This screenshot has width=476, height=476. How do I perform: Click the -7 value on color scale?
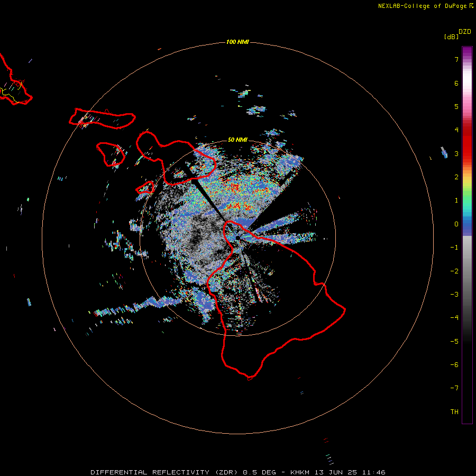[x=454, y=388]
